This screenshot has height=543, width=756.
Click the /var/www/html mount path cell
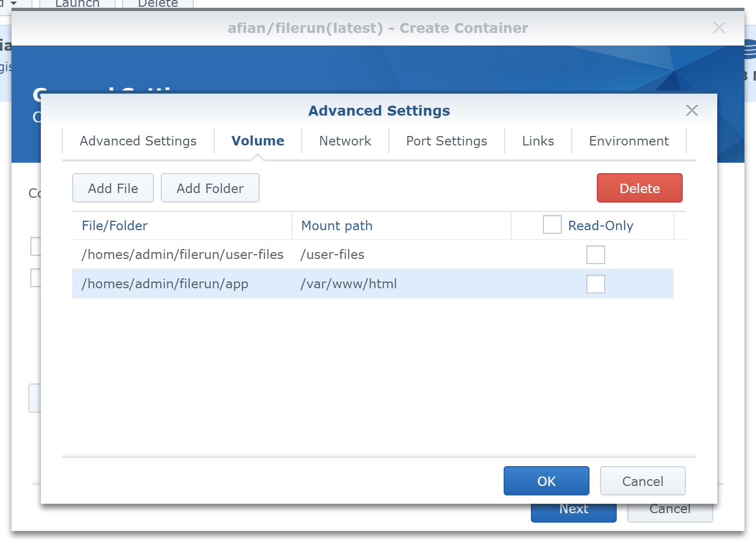click(x=349, y=284)
